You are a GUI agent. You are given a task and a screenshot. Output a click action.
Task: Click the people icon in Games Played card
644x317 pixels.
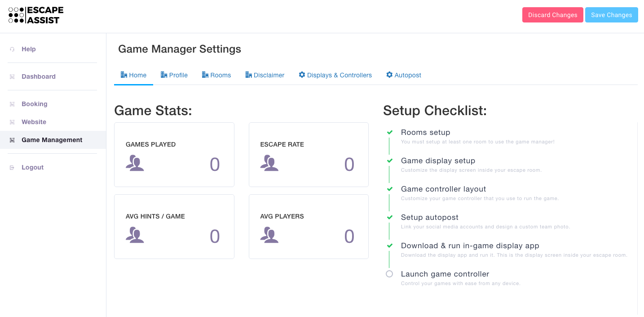[135, 163]
